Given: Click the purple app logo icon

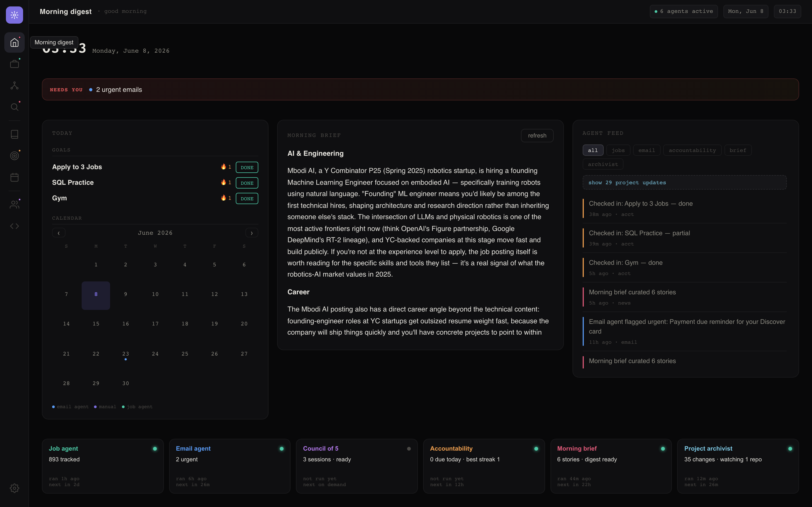Looking at the screenshot, I should [15, 15].
